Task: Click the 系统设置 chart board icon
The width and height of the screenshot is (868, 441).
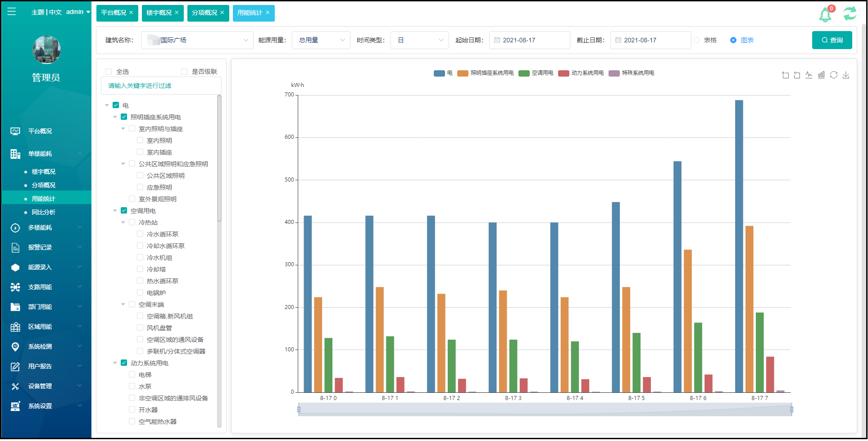Action: pos(15,406)
